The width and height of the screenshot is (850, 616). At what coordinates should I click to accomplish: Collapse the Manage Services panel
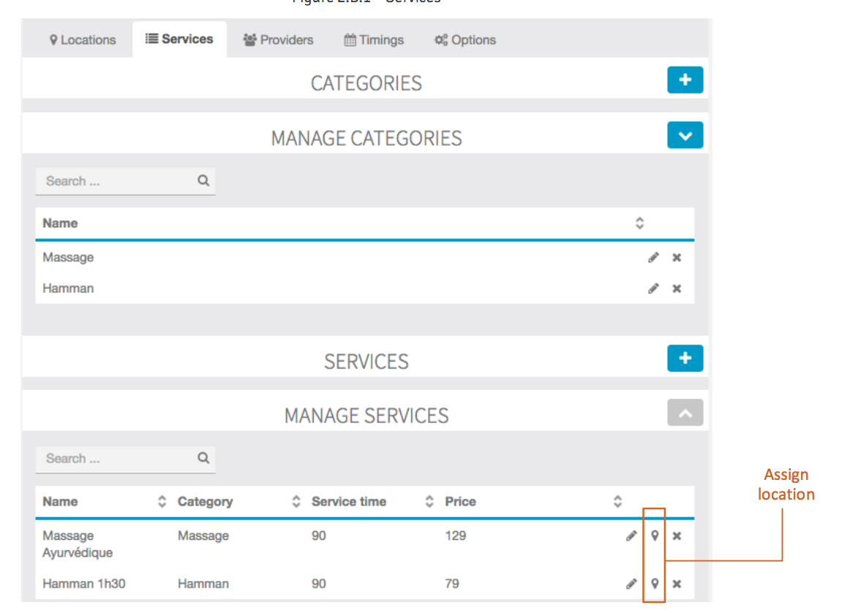point(685,413)
